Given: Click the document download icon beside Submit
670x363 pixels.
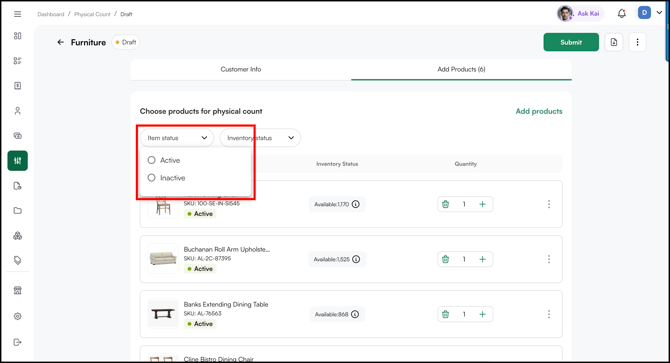Looking at the screenshot, I should coord(614,42).
